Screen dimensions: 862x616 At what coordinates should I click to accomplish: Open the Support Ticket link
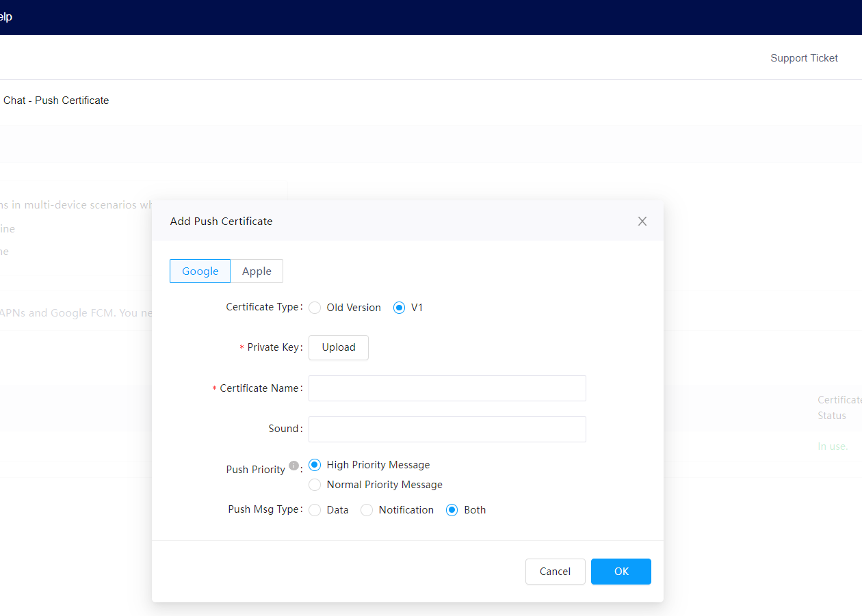coord(804,58)
